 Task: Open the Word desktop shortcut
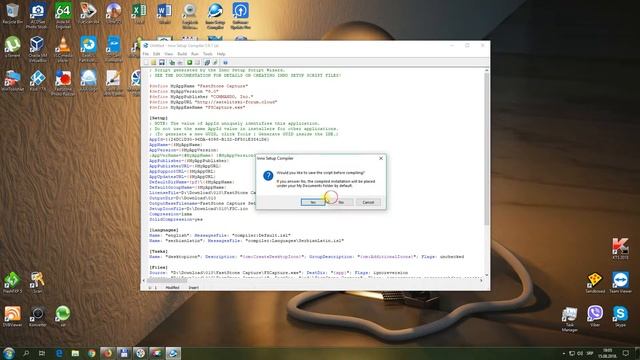point(164,14)
